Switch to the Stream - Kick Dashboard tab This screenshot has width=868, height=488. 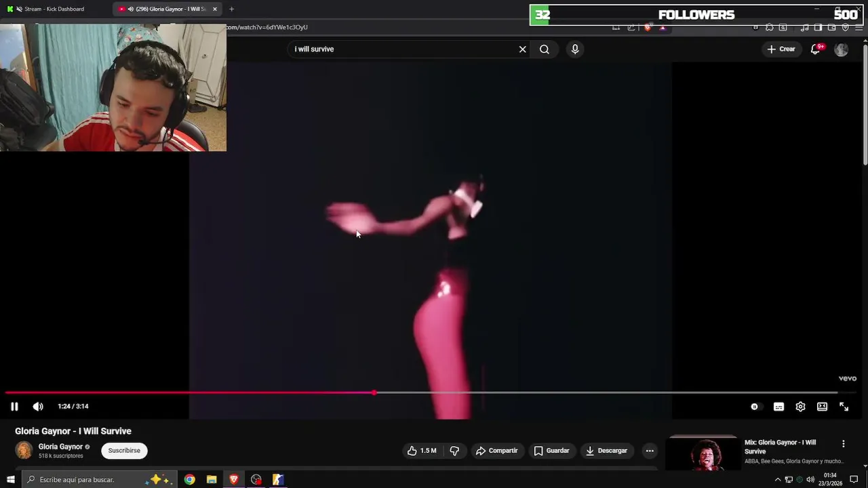coord(54,9)
